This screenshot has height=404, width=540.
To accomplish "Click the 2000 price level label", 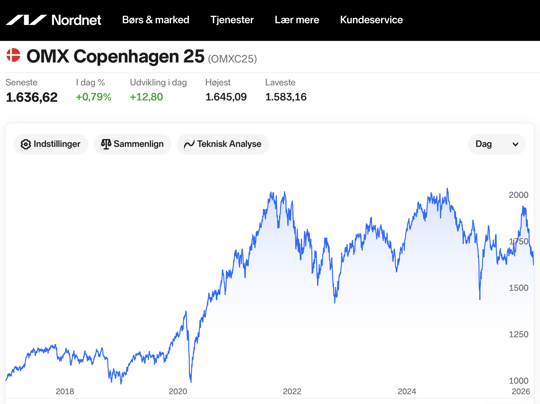I will click(x=518, y=195).
